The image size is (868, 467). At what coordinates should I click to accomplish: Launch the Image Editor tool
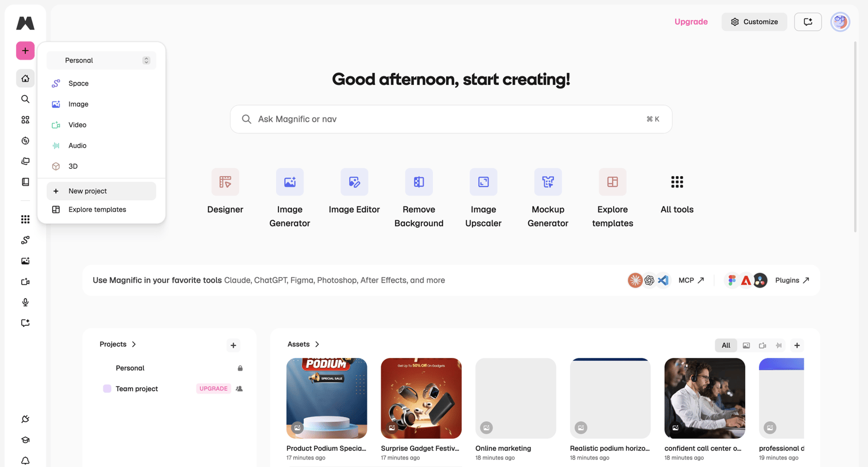click(x=354, y=192)
